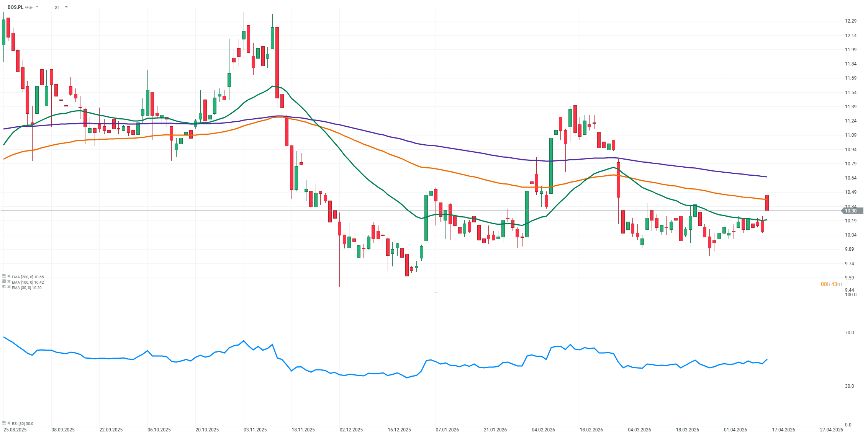Remove the EMA 100 indicator
868x436 pixels.
[x=9, y=281]
